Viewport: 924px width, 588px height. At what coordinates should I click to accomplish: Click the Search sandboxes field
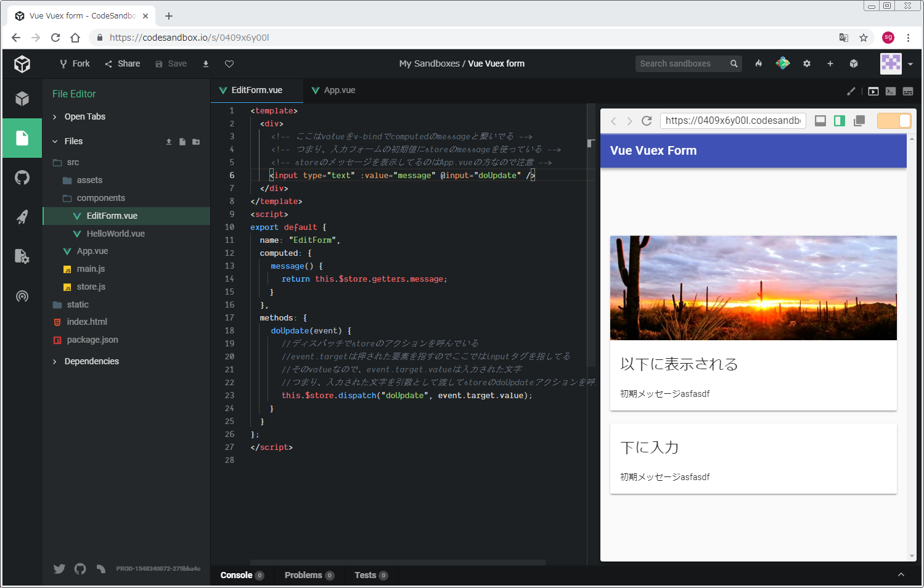tap(682, 63)
